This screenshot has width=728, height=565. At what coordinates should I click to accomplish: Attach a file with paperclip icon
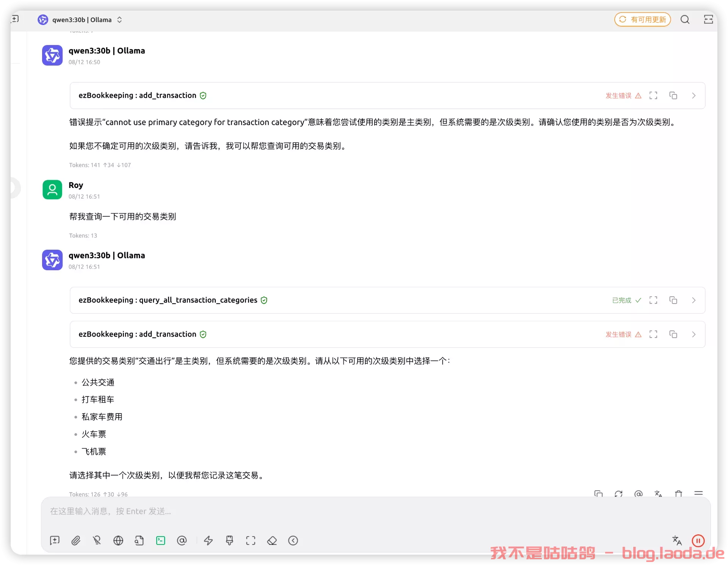(76, 540)
